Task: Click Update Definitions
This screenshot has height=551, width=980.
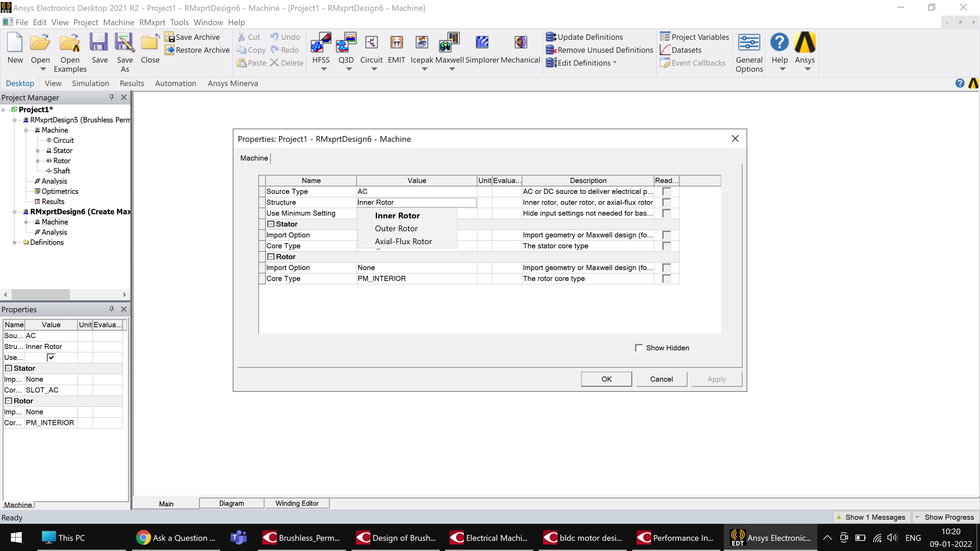Action: [584, 37]
